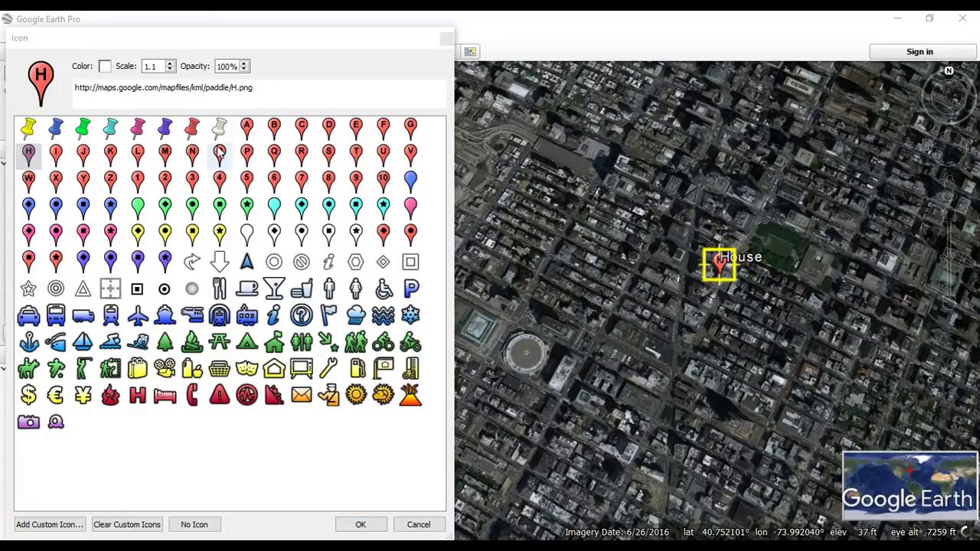Dismiss dialog with Cancel button

coord(419,524)
